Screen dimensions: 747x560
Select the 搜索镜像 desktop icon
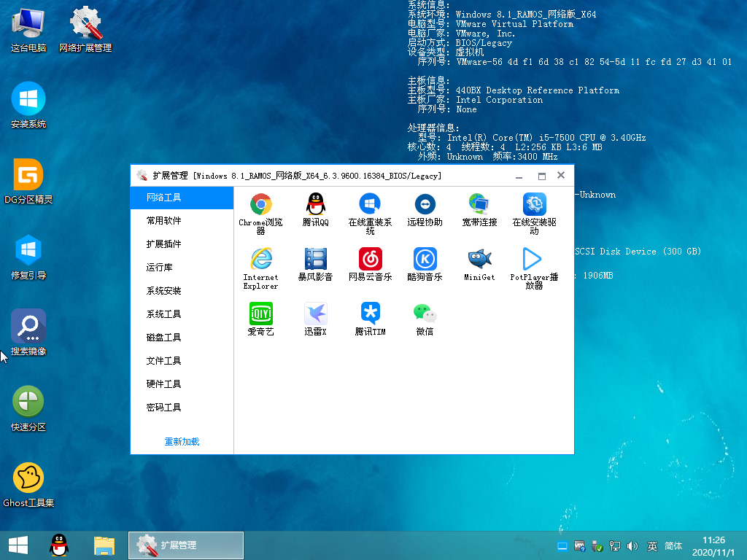28,332
